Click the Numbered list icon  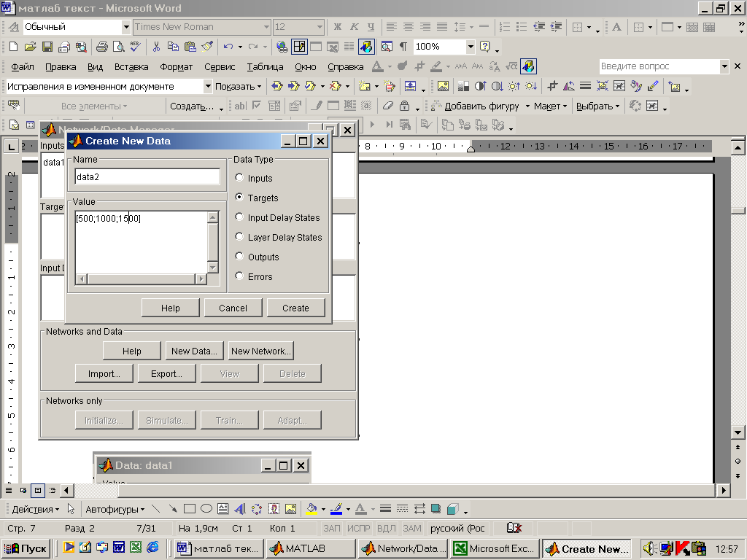pyautogui.click(x=505, y=27)
